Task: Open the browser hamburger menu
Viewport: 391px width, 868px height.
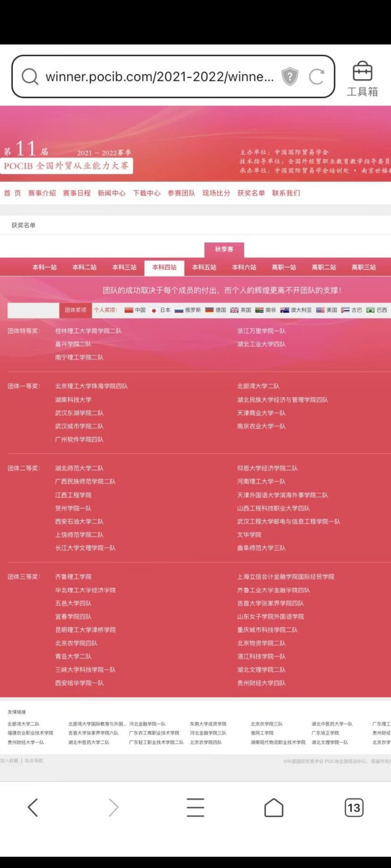Action: click(195, 807)
